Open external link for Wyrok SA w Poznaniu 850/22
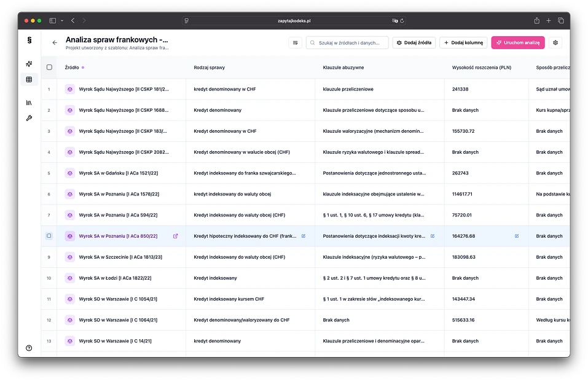Image resolution: width=588 pixels, height=381 pixels. pos(175,235)
